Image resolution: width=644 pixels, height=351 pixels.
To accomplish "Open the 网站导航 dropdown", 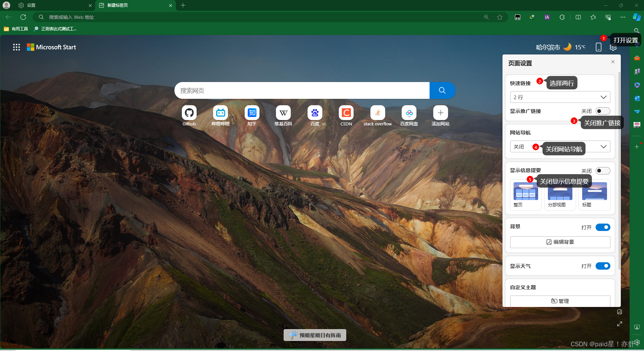I will 560,147.
